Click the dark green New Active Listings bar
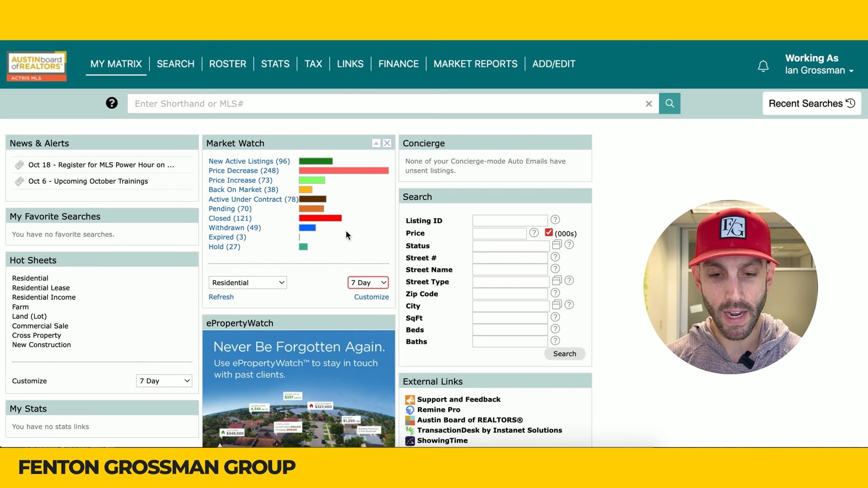Screen dimensions: 868x488 point(316,161)
